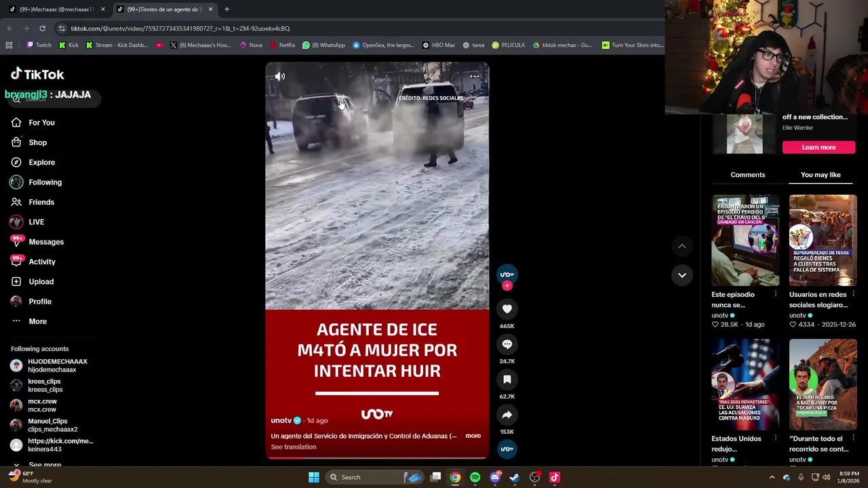This screenshot has width=868, height=488.
Task: Open the taskbar clock and date
Action: (x=850, y=477)
